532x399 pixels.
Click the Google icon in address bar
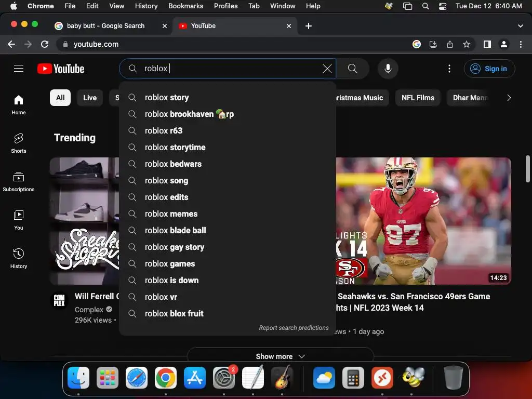[x=417, y=44]
